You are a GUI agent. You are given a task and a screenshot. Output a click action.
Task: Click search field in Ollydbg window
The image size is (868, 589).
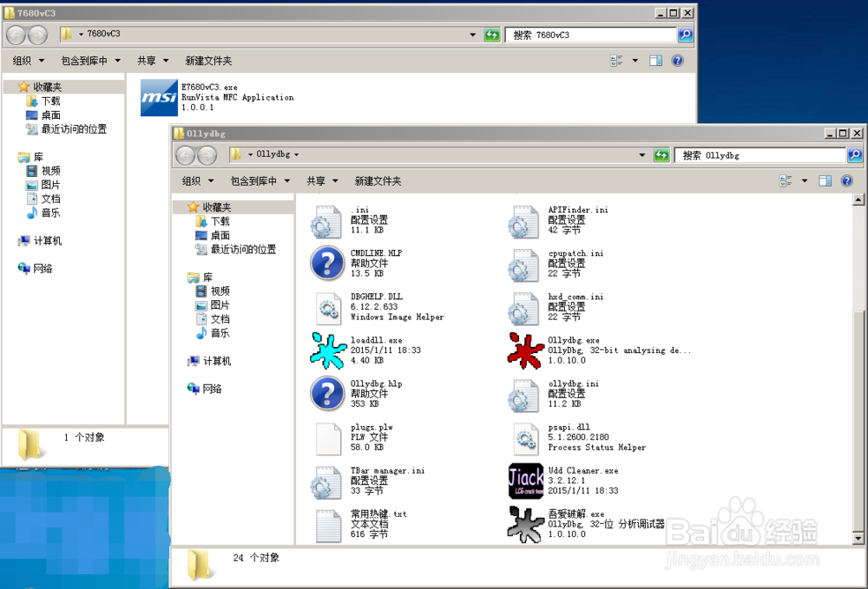click(x=760, y=155)
